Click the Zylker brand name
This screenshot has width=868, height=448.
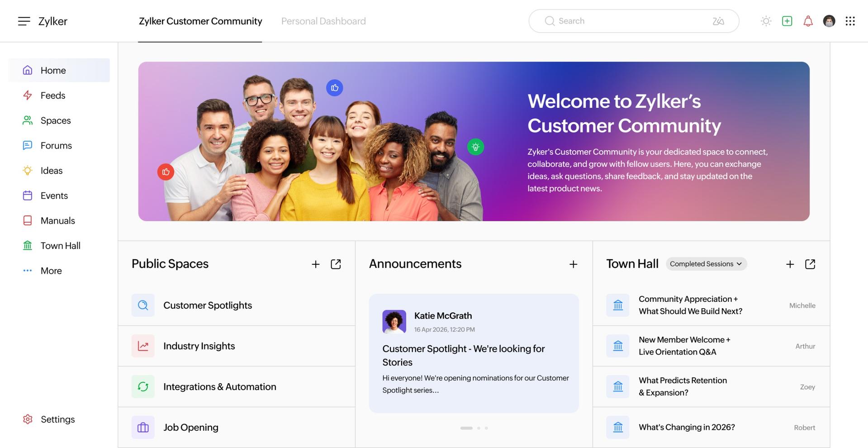click(53, 21)
